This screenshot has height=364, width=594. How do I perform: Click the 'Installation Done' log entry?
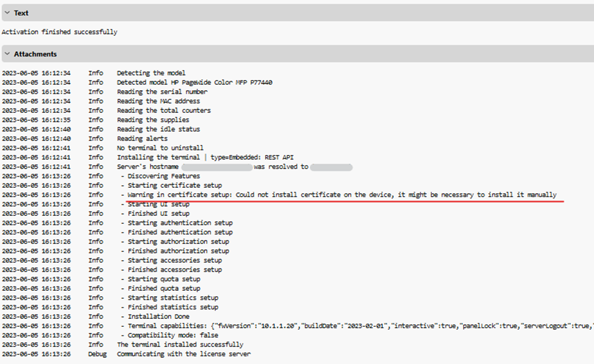(156, 316)
